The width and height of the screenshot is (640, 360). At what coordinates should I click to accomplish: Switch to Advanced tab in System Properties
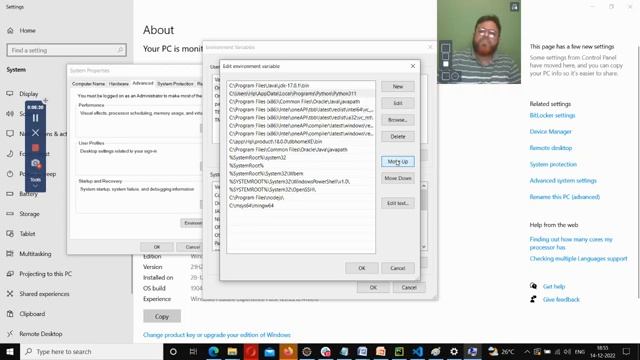tap(143, 83)
